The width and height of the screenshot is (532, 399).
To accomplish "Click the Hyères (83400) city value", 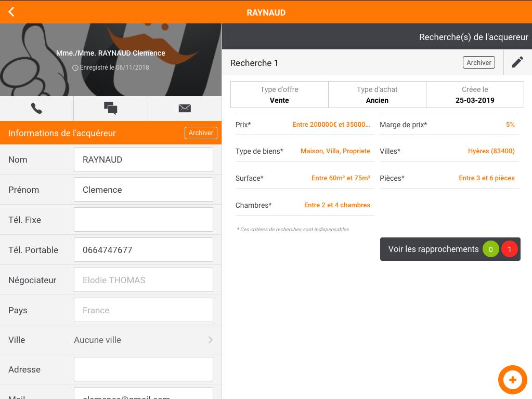I will [491, 151].
